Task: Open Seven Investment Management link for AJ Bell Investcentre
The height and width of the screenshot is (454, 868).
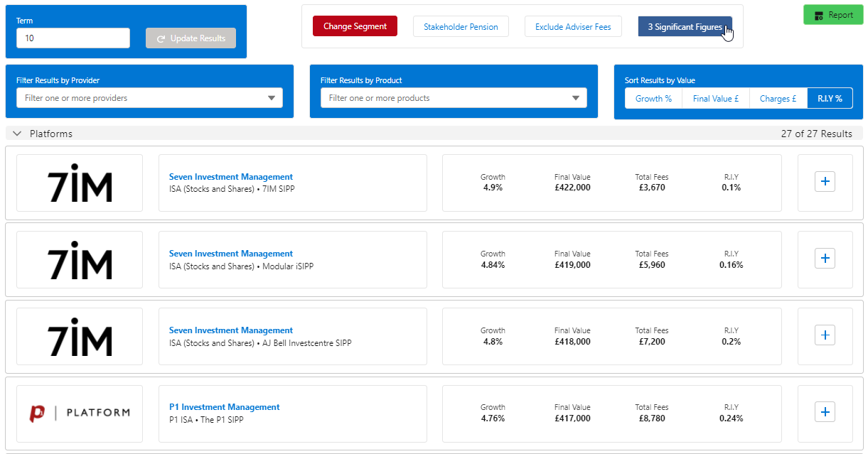Action: point(231,330)
